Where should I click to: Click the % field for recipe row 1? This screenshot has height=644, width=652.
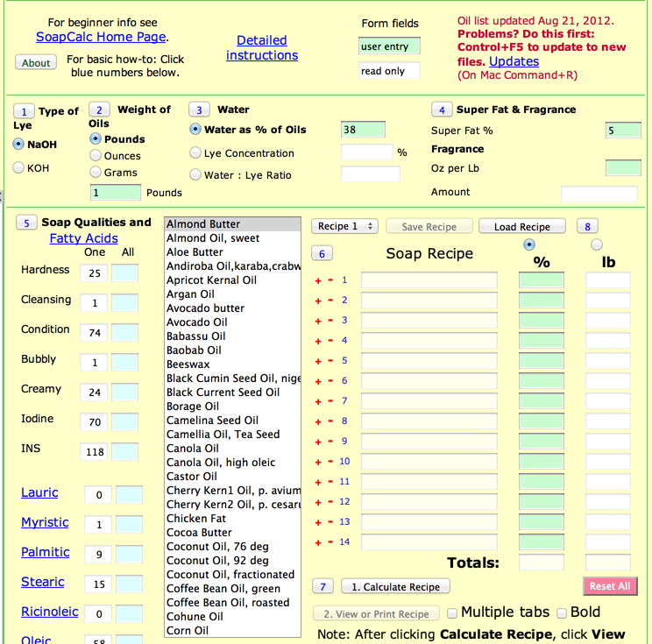pos(542,280)
